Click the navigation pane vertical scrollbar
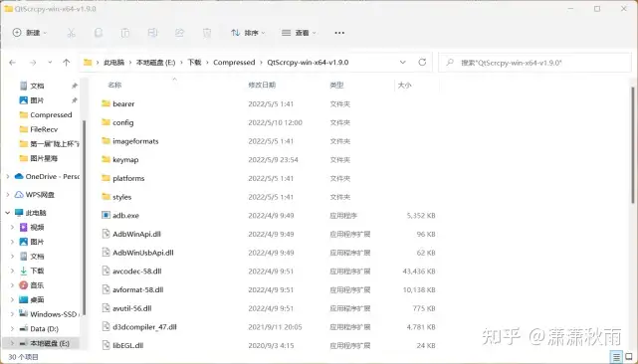The height and width of the screenshot is (364, 638). (85, 218)
